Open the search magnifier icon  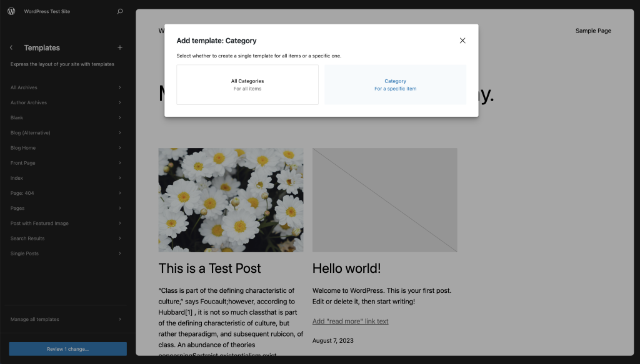[120, 11]
